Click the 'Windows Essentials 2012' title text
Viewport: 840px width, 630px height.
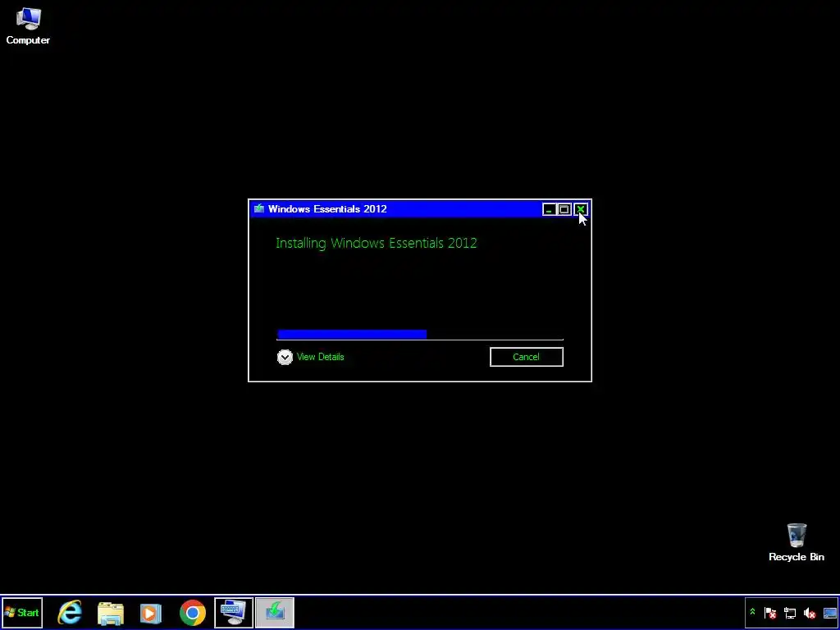[327, 209]
